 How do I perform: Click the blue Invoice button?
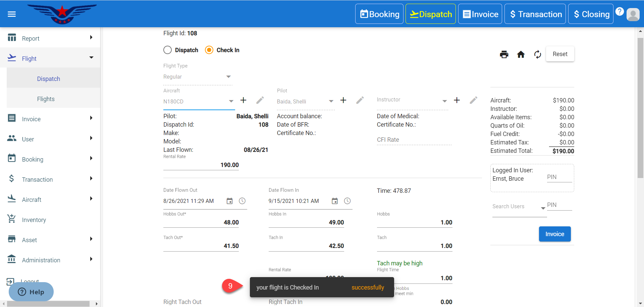click(x=554, y=234)
